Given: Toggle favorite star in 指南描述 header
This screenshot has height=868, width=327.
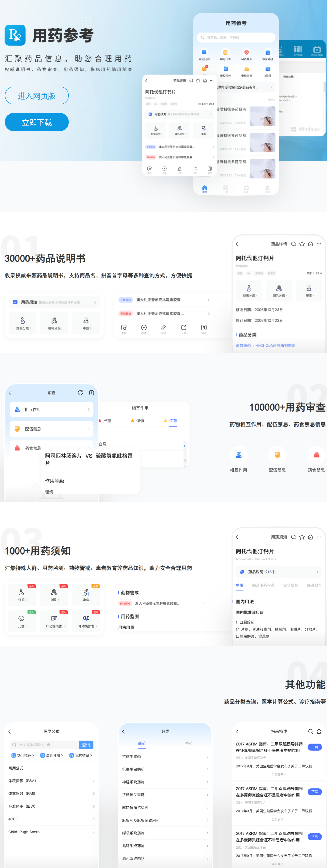Looking at the screenshot, I should pyautogui.click(x=319, y=732).
